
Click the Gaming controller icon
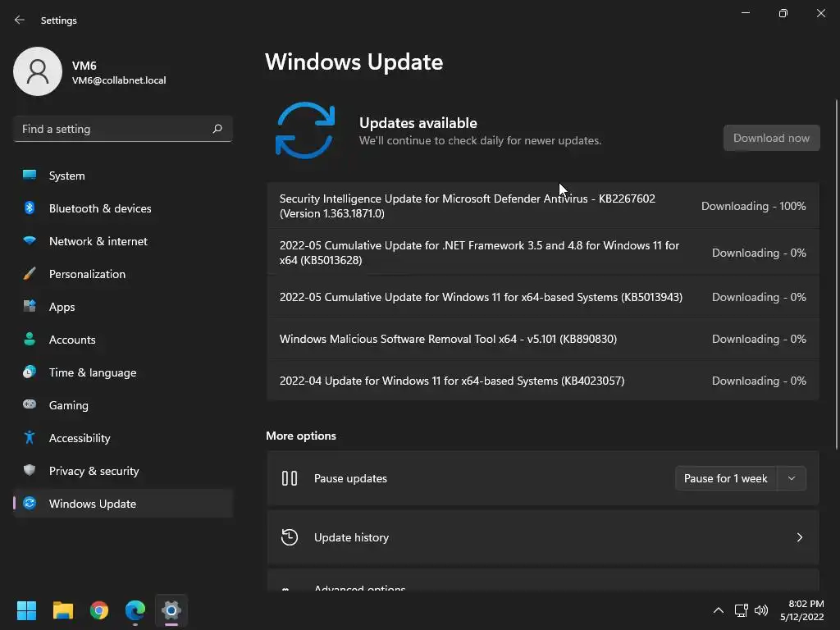[x=30, y=404]
